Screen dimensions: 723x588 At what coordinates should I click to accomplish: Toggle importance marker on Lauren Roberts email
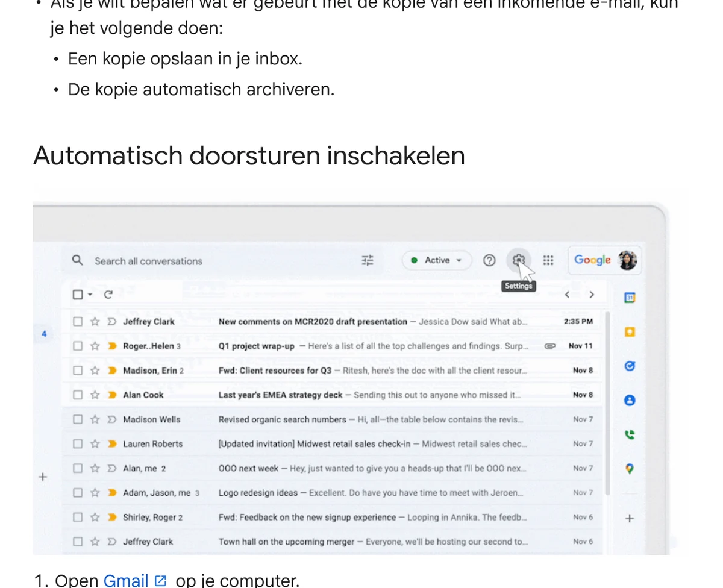coord(111,444)
